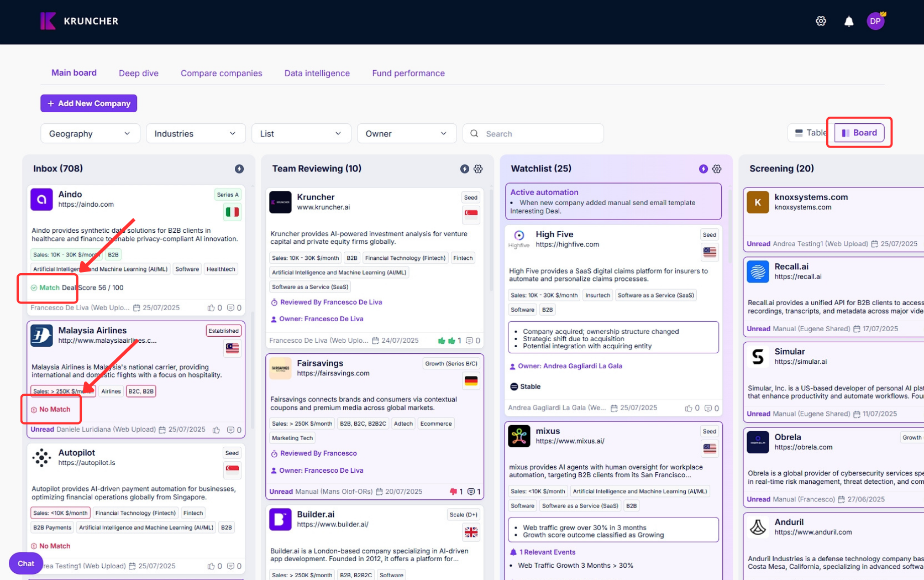Viewport: 924px width, 580px height.
Task: Switch to Board view
Action: click(x=859, y=133)
